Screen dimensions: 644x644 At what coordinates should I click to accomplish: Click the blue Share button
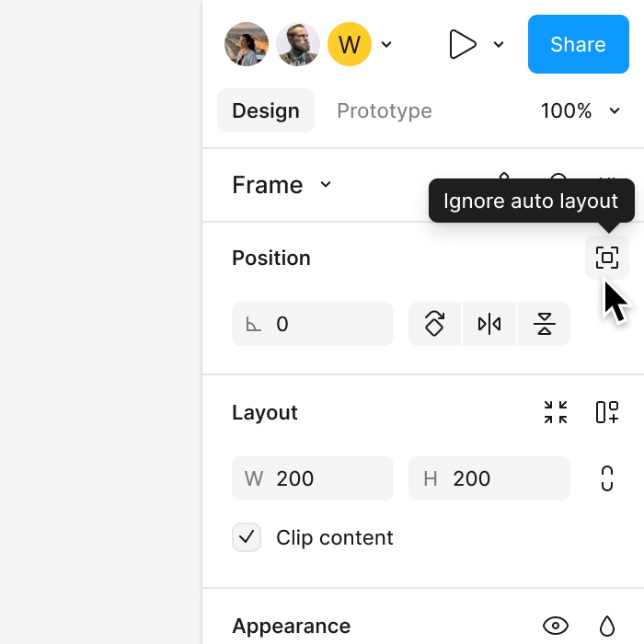[x=578, y=44]
